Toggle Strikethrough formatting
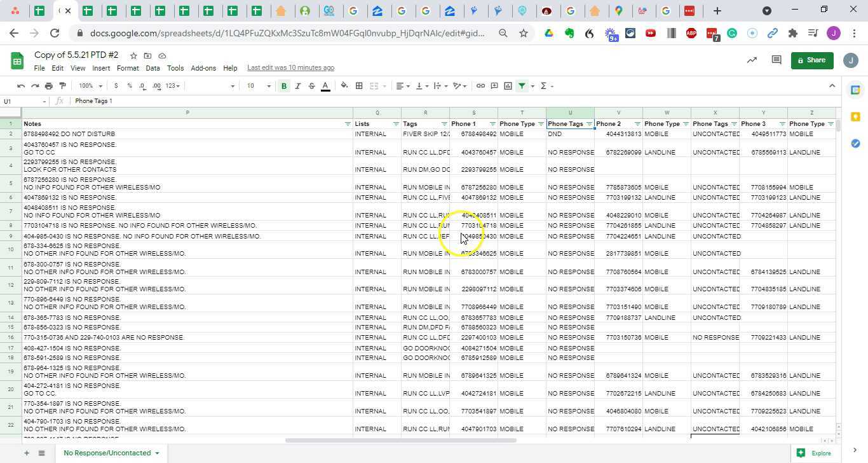 311,86
